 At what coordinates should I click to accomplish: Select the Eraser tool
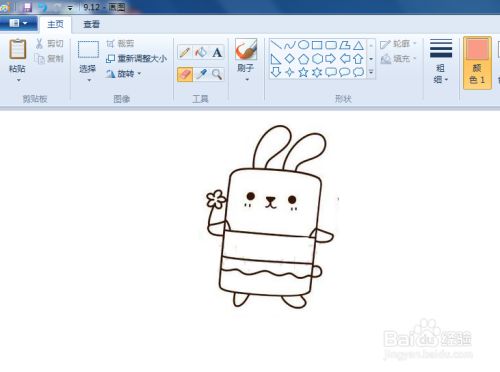[185, 74]
